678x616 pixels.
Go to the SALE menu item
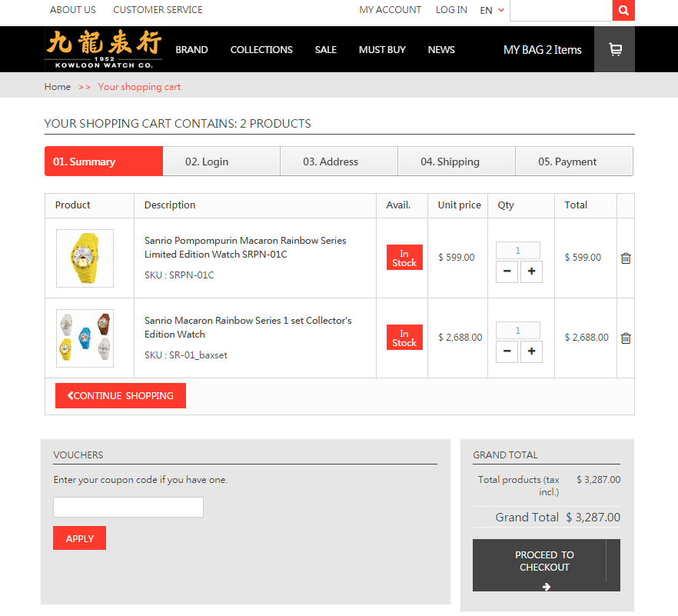point(326,50)
